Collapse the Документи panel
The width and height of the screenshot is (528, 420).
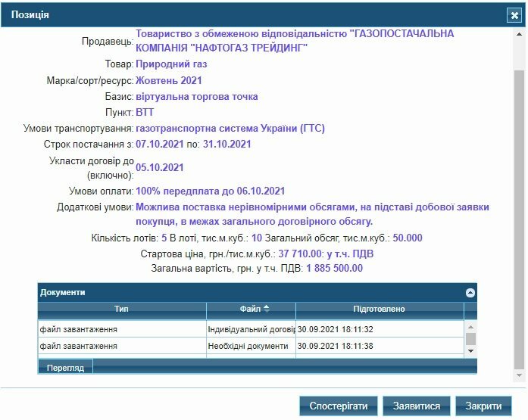pos(470,293)
